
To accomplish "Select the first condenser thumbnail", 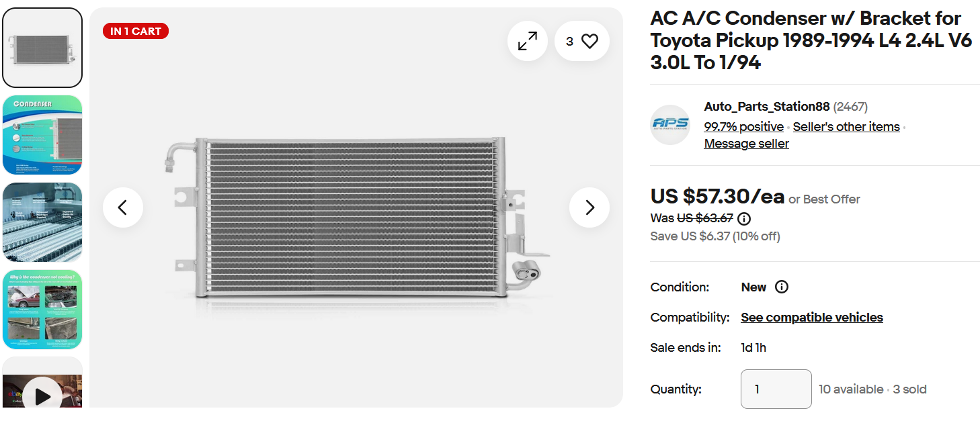I will (x=42, y=48).
